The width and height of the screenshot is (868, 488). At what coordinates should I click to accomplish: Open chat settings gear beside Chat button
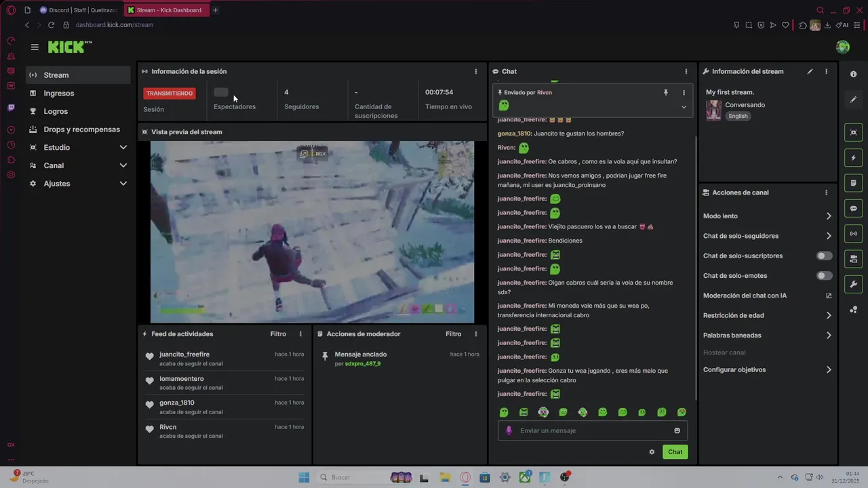[x=652, y=452]
